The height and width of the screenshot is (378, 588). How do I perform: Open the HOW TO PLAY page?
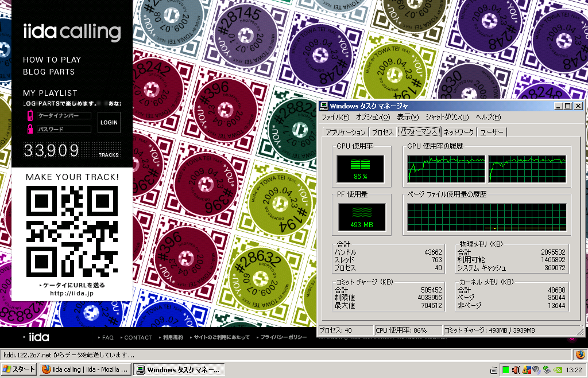click(52, 60)
